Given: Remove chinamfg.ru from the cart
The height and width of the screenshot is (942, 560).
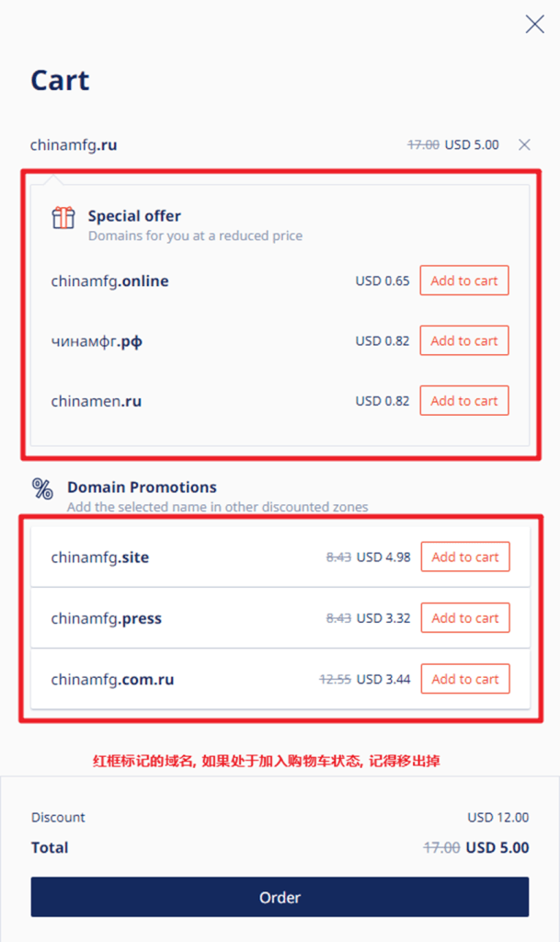Looking at the screenshot, I should (524, 144).
